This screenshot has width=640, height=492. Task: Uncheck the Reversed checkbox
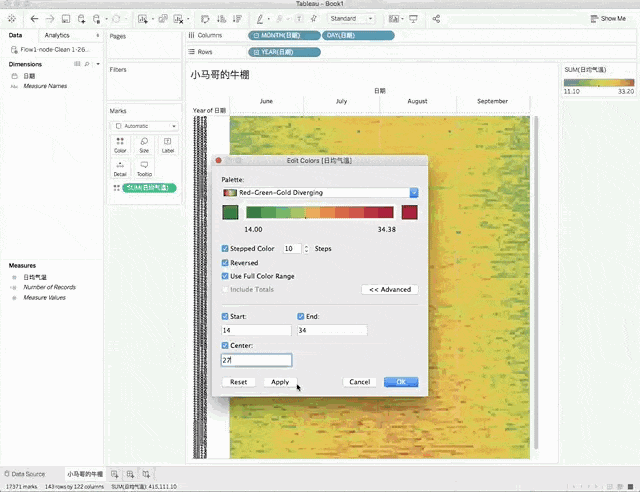pos(225,263)
